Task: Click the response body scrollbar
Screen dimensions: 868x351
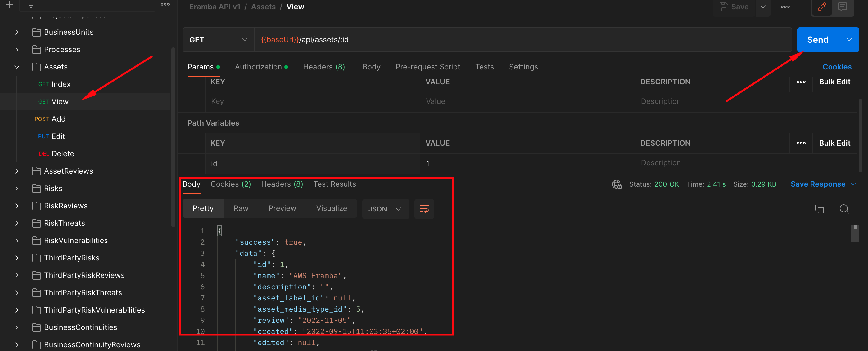Action: click(x=855, y=234)
